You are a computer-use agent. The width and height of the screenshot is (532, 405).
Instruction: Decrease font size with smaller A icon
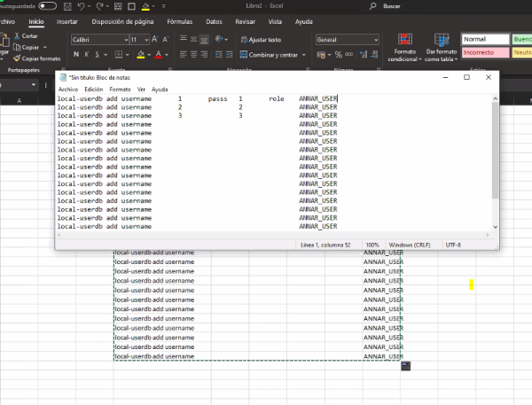coord(165,39)
